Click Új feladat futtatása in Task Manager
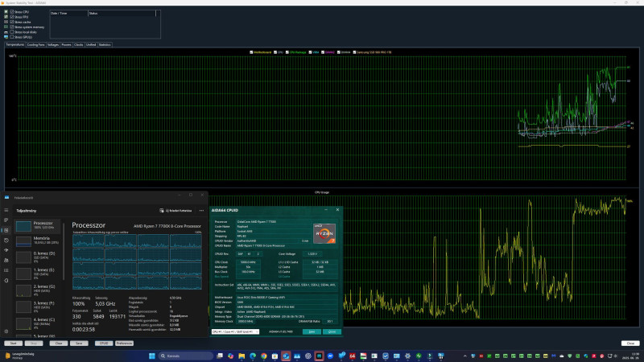This screenshot has width=644, height=362. point(175,211)
